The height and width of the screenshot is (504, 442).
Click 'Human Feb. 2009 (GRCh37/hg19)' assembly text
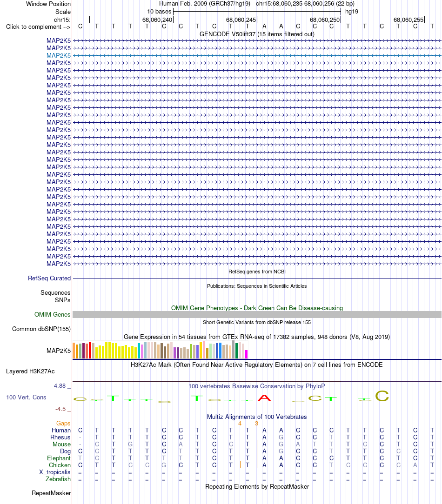205,4
